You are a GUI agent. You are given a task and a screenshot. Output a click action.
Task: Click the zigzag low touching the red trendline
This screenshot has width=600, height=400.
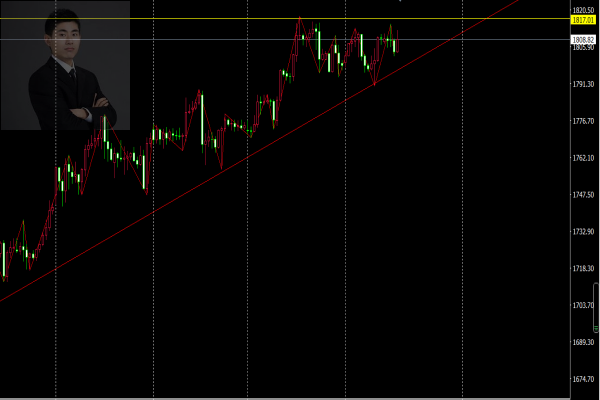[x=374, y=84]
